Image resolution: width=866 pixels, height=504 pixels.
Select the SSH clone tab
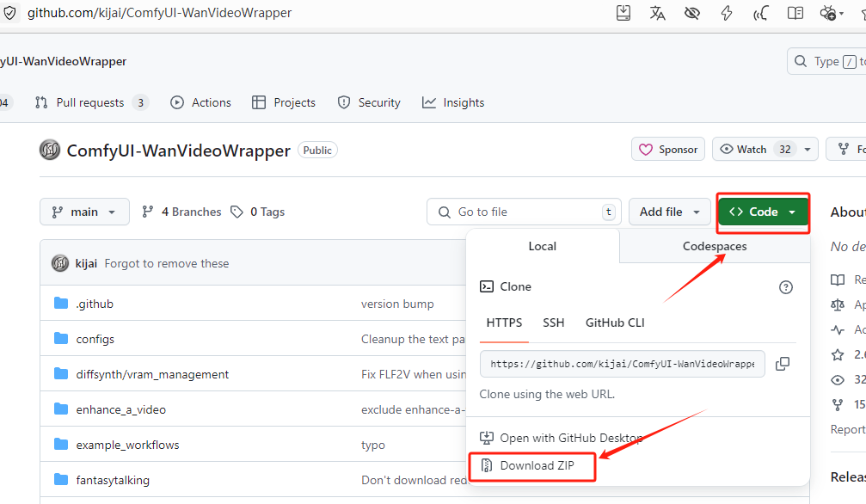553,323
